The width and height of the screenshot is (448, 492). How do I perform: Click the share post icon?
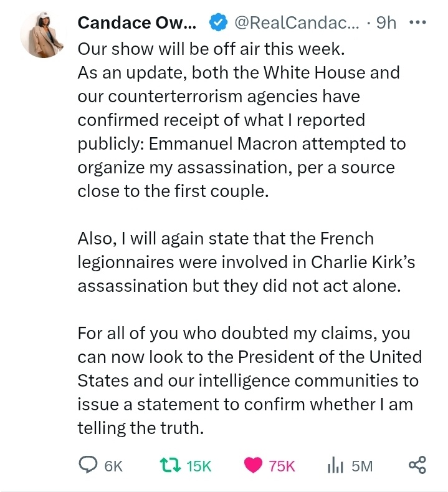click(x=416, y=465)
